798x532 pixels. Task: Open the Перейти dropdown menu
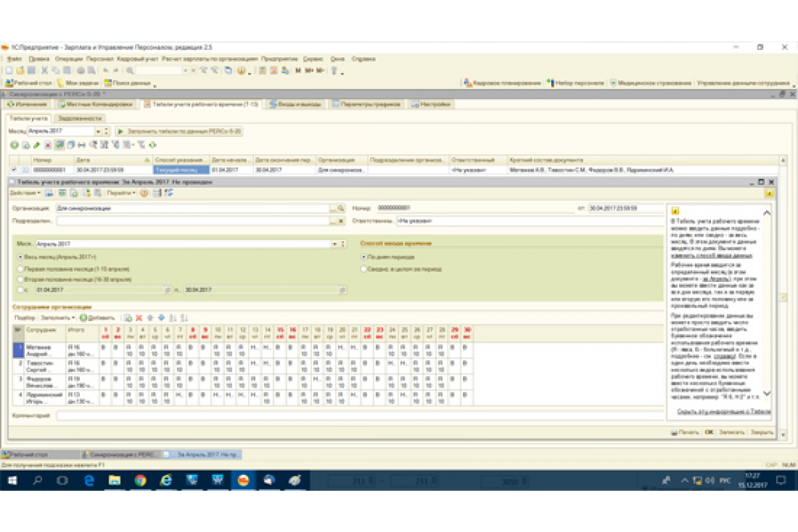[x=122, y=193]
